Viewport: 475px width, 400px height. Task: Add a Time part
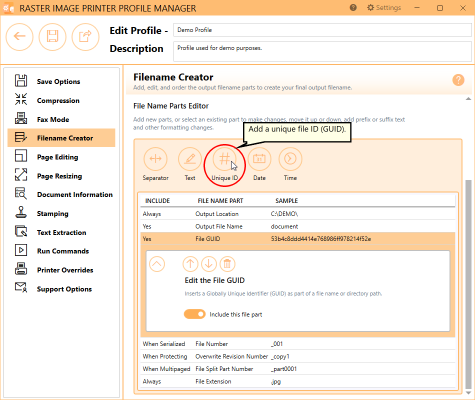tap(290, 159)
